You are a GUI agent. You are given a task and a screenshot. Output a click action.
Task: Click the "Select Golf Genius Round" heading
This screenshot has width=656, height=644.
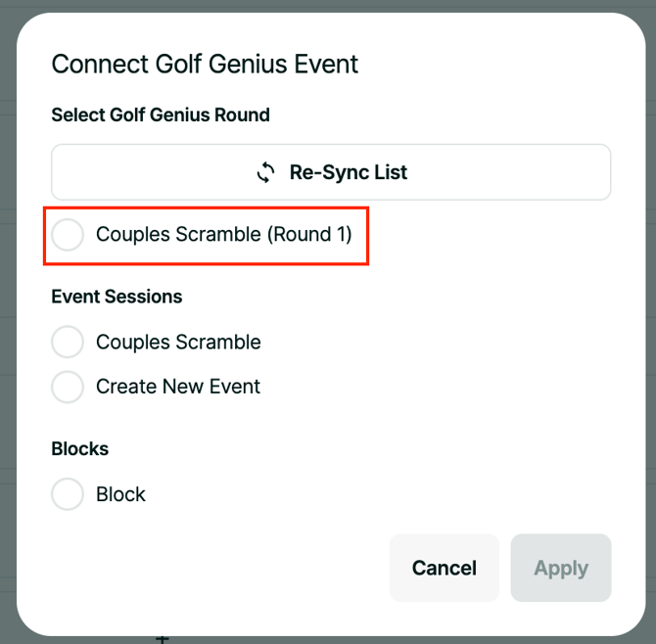click(x=161, y=115)
